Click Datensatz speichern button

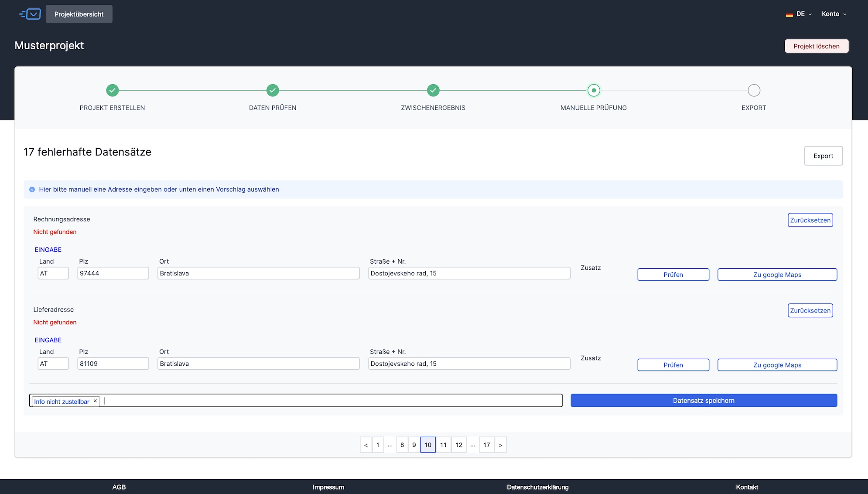(704, 401)
